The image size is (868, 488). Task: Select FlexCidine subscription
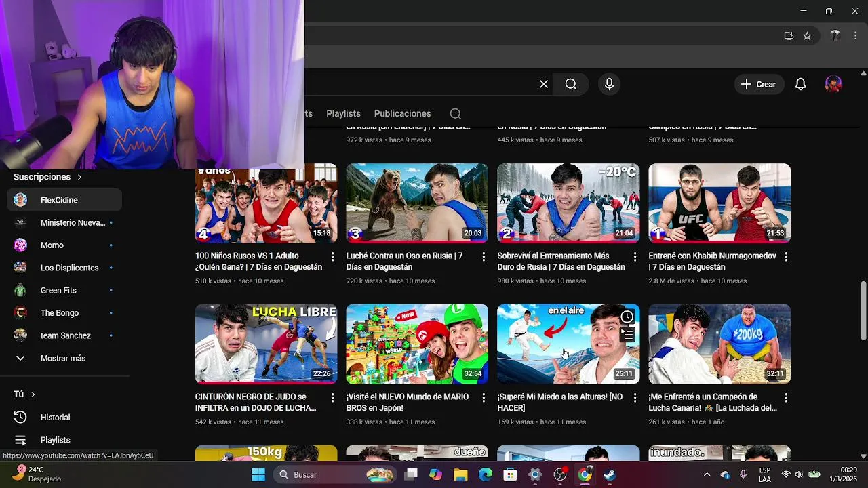point(64,200)
